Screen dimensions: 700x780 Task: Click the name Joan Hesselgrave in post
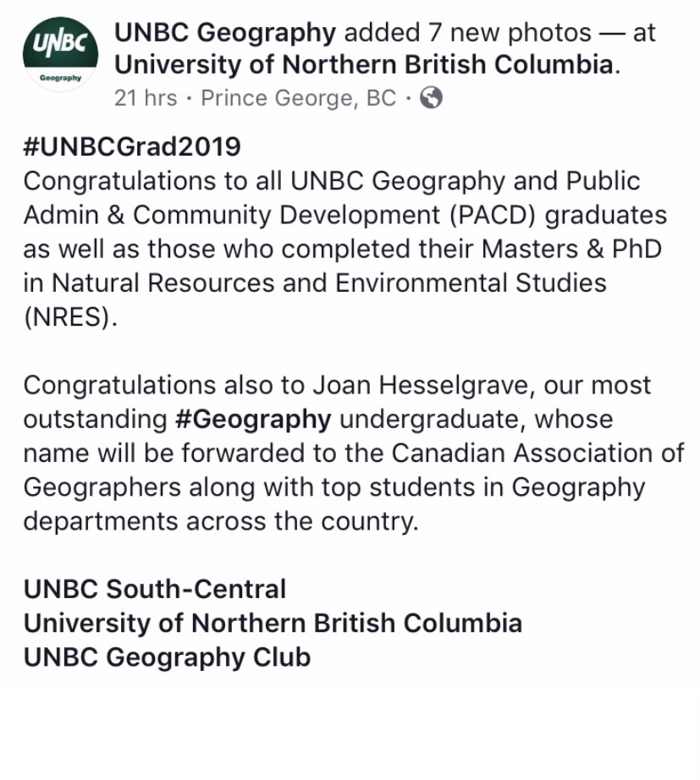(420, 386)
